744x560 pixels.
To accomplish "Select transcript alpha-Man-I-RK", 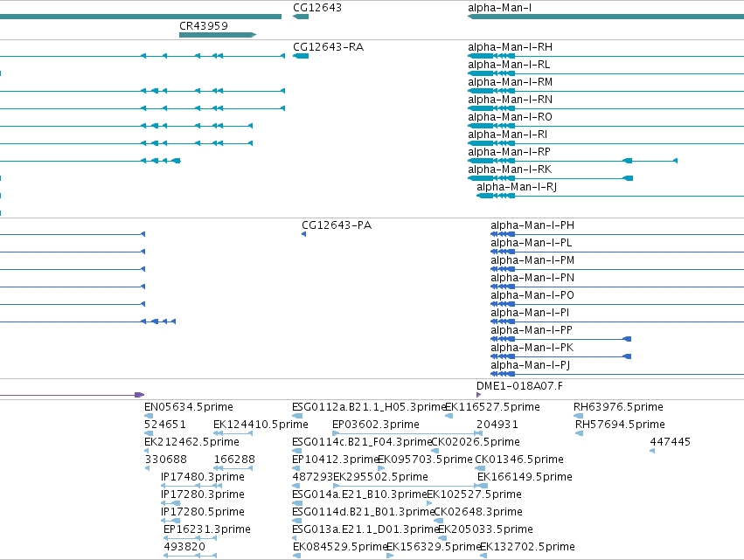I will 510,169.
